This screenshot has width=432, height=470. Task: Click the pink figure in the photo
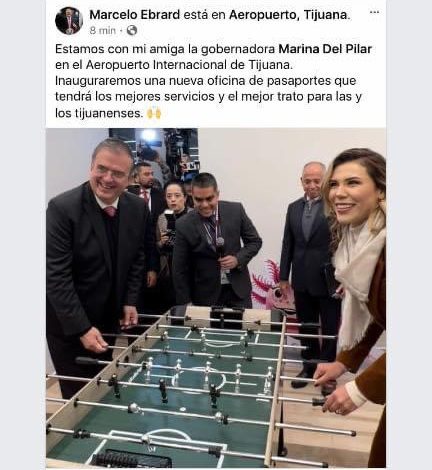pos(271,287)
